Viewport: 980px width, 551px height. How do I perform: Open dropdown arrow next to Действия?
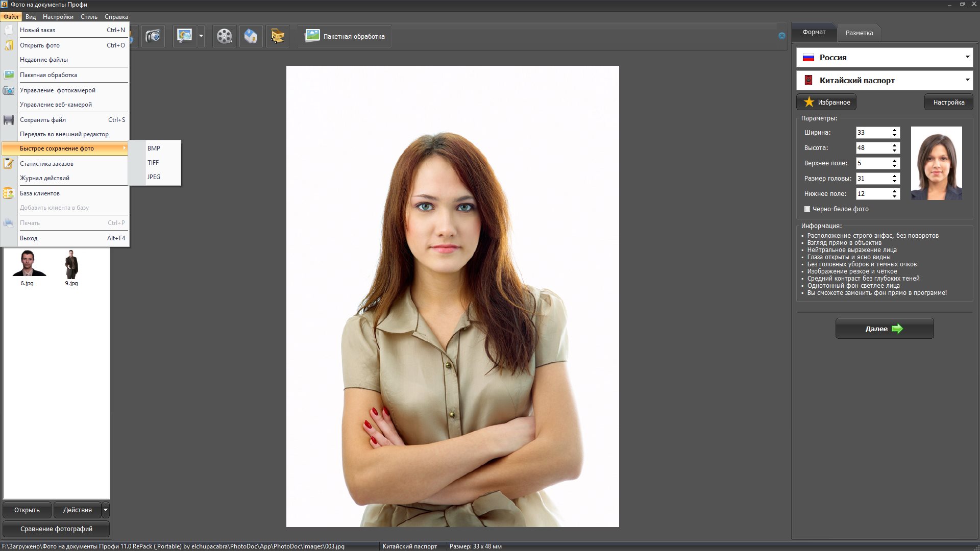click(x=106, y=510)
